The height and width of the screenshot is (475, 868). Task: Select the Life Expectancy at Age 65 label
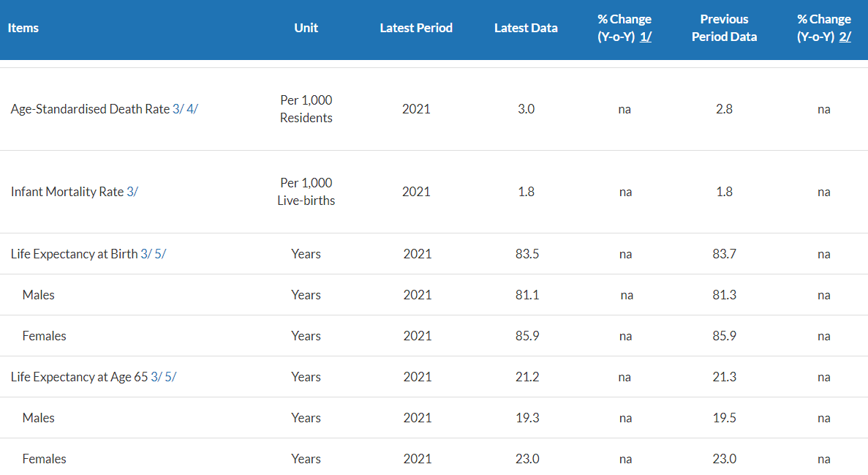click(79, 377)
